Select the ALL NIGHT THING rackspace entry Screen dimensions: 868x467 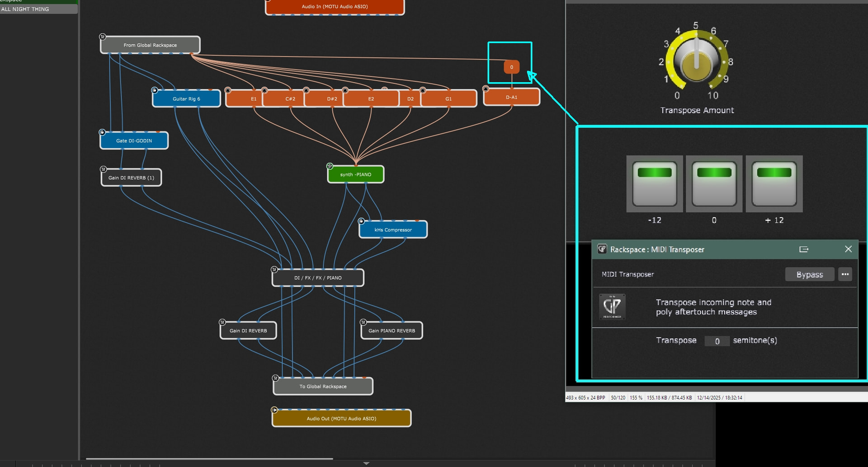pyautogui.click(x=38, y=9)
